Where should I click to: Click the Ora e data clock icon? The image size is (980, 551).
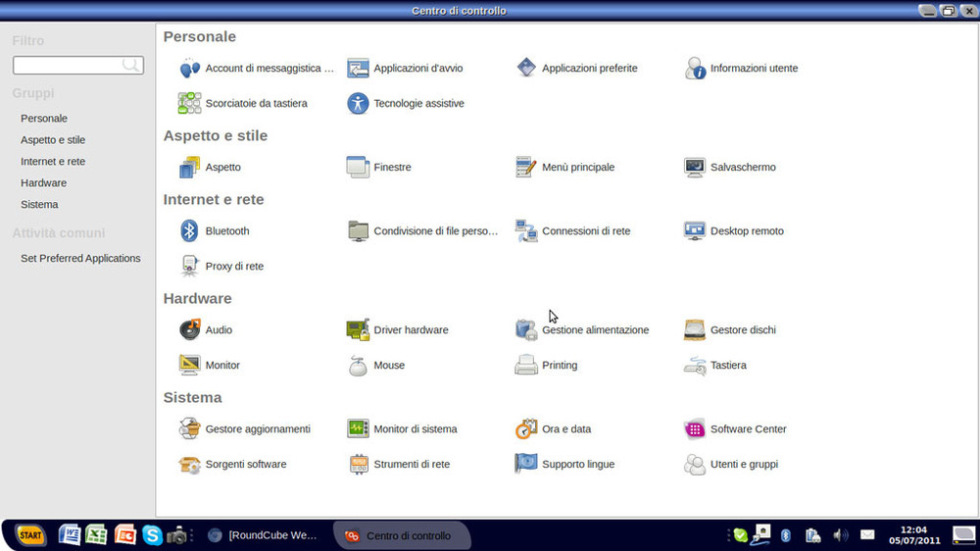(x=525, y=428)
